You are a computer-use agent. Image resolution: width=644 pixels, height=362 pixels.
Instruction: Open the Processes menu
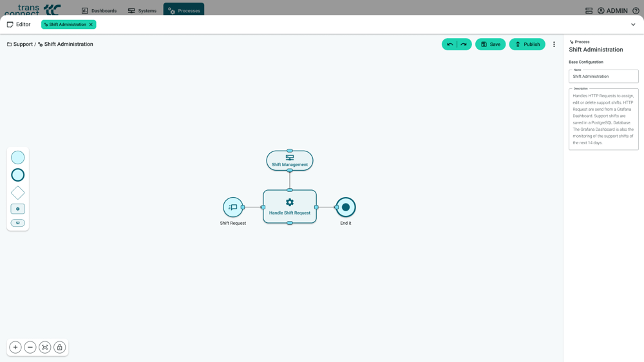tap(184, 10)
